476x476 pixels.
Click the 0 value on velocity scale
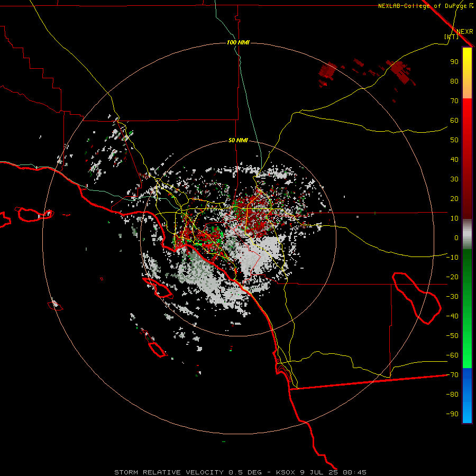point(456,238)
